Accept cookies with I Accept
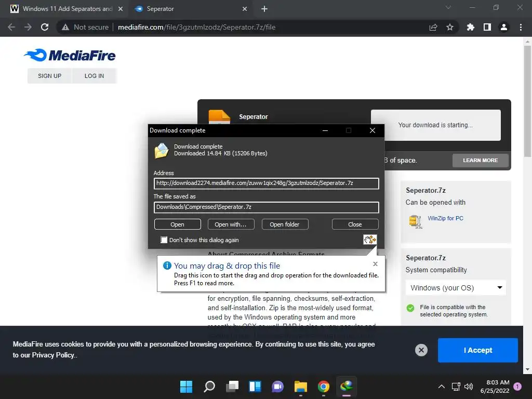The width and height of the screenshot is (532, 399). (x=478, y=350)
